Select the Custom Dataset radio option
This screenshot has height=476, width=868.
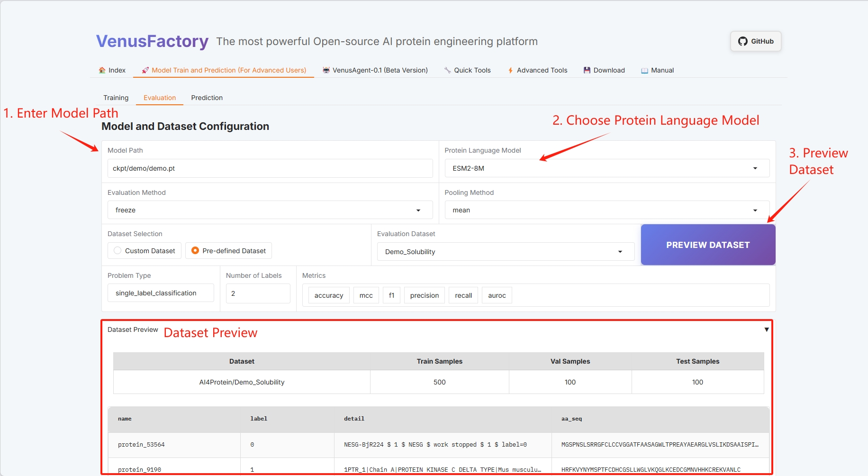(118, 251)
